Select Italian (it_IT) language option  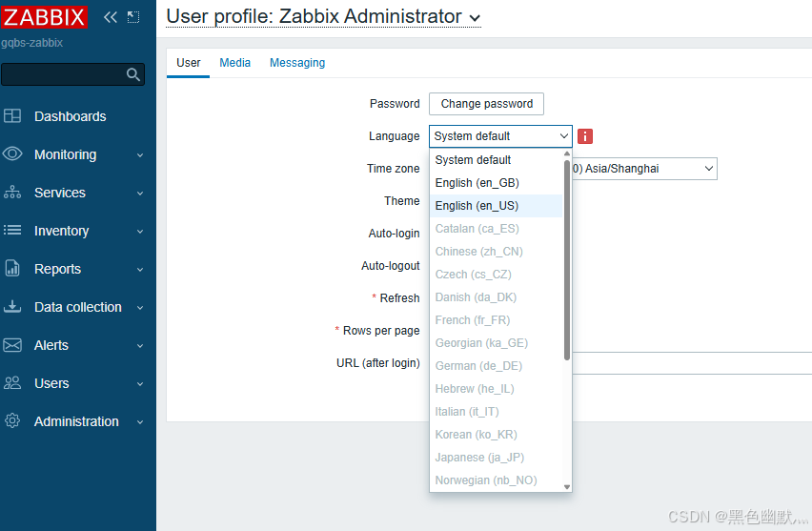click(497, 411)
